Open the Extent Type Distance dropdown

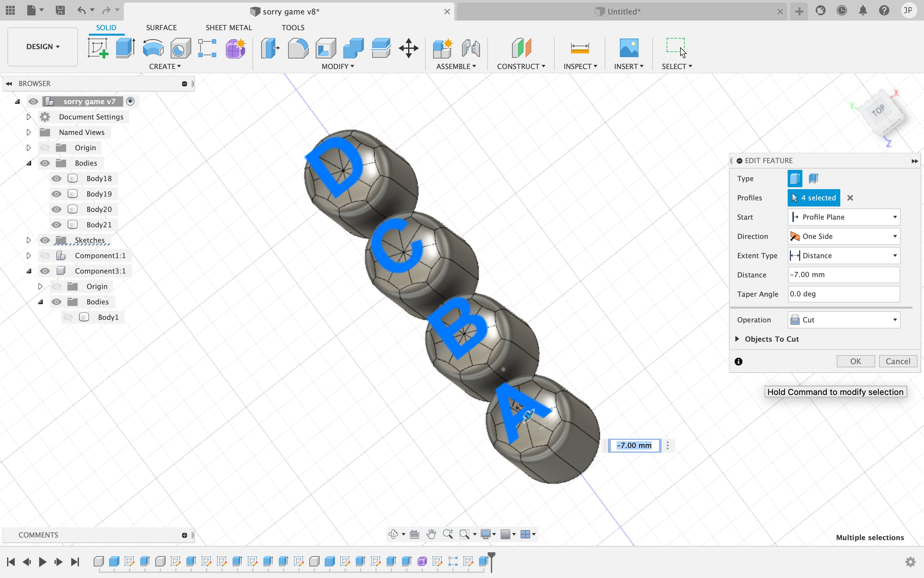click(844, 255)
